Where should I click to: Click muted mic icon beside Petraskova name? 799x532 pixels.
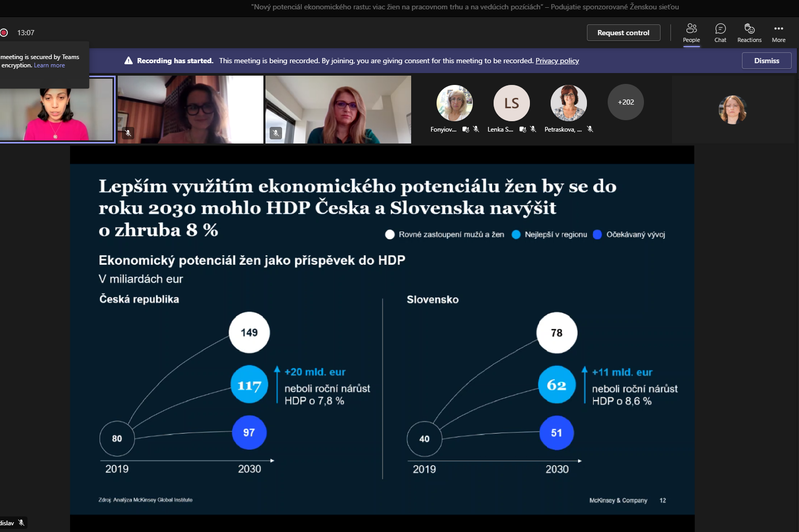coord(590,130)
